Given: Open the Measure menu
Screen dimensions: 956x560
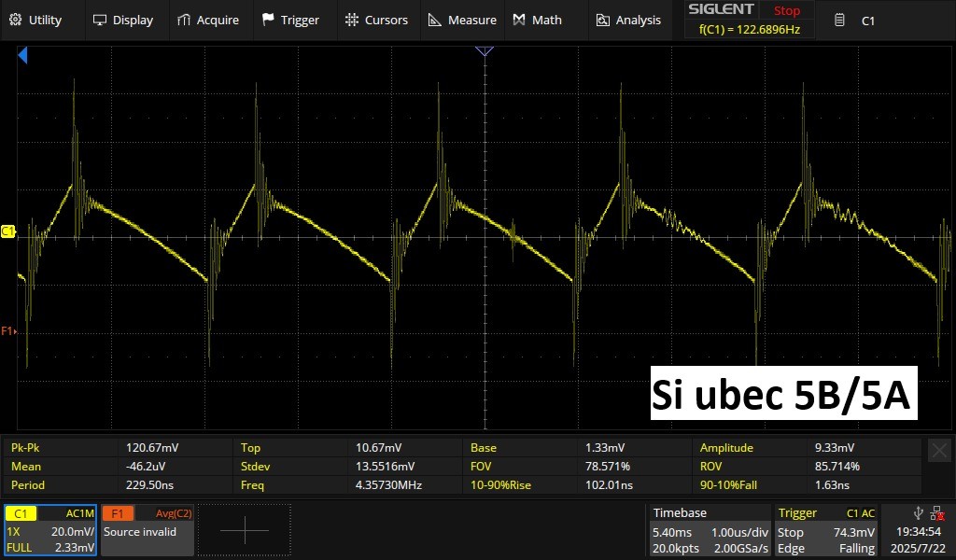Looking at the screenshot, I should tap(462, 21).
